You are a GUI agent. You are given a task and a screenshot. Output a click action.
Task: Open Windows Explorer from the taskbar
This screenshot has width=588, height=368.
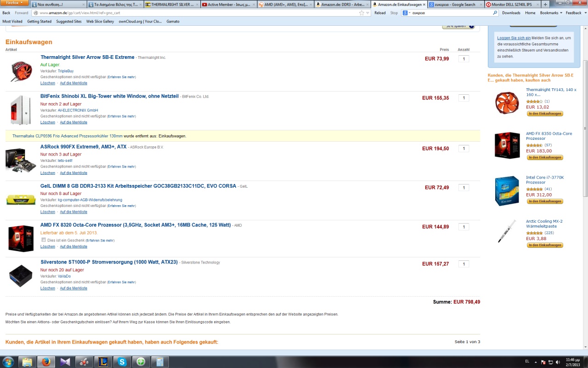27,362
